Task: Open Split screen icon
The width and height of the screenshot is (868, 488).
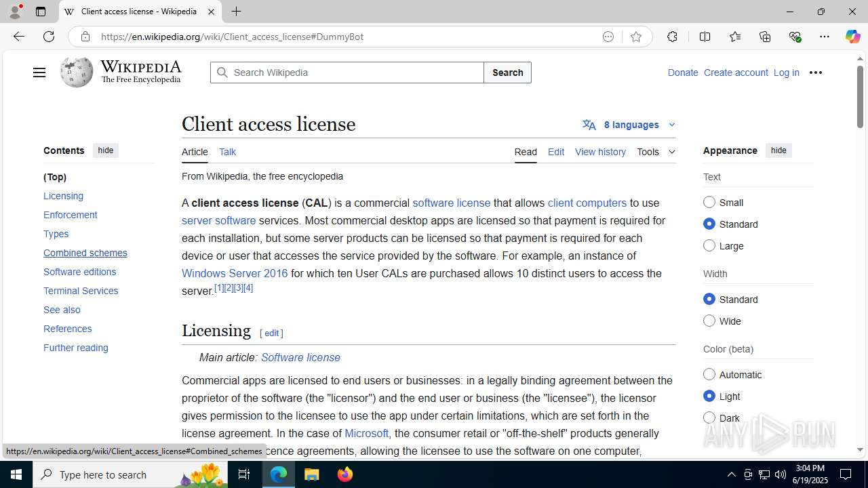Action: (x=705, y=37)
